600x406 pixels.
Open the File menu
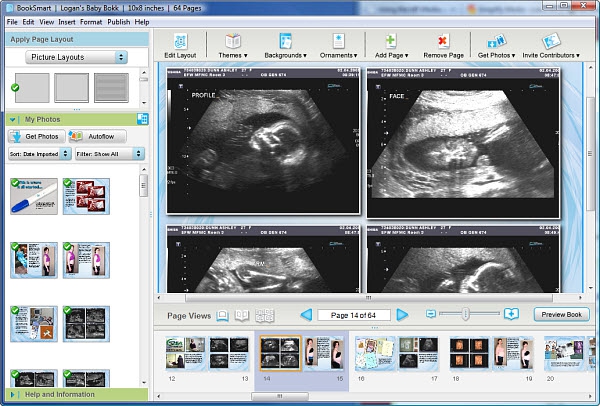(12, 22)
